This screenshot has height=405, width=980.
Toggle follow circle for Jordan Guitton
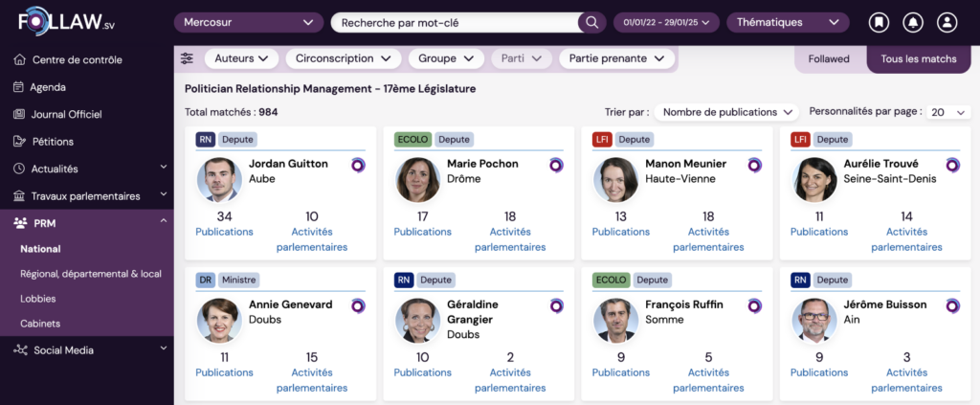(358, 165)
